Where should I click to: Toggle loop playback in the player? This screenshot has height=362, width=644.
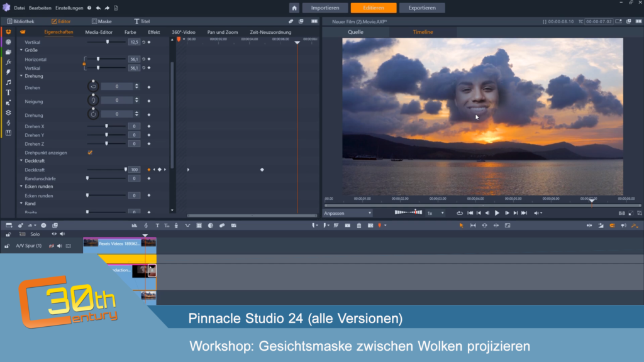pos(460,214)
